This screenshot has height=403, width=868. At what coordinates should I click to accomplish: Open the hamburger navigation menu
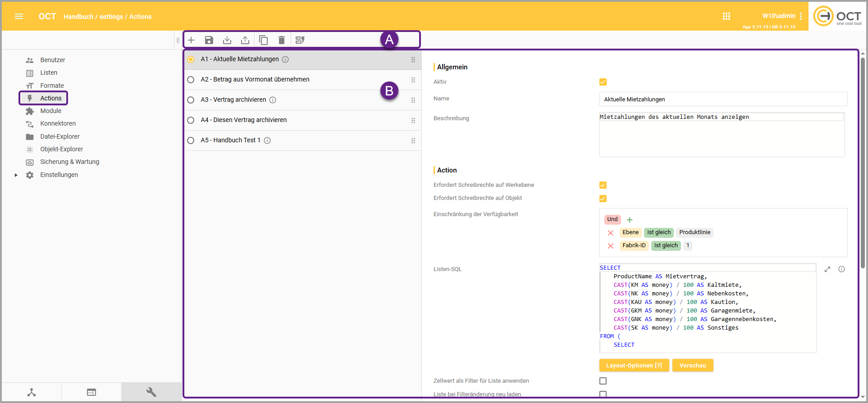tap(19, 16)
